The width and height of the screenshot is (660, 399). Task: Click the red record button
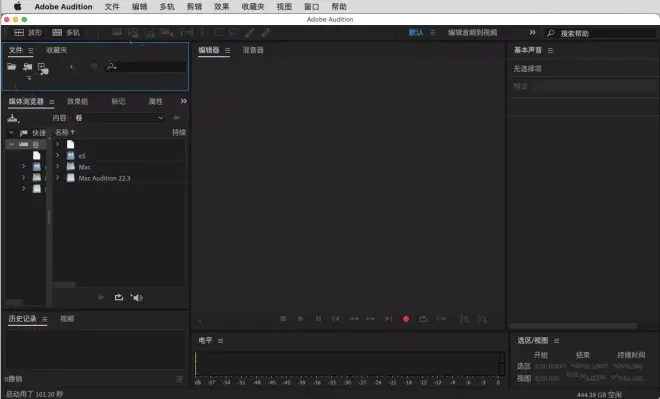pos(406,319)
